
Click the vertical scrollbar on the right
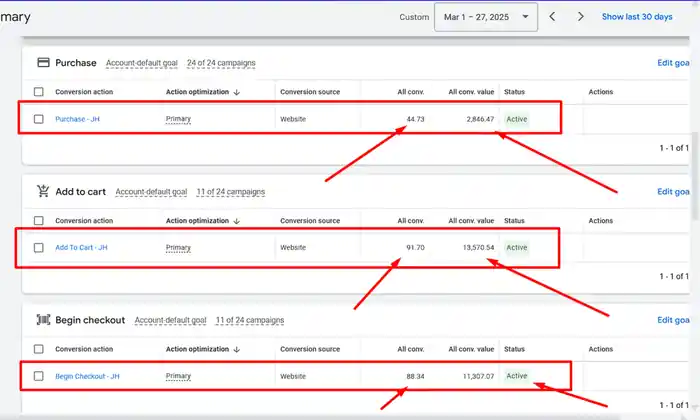tap(694, 175)
